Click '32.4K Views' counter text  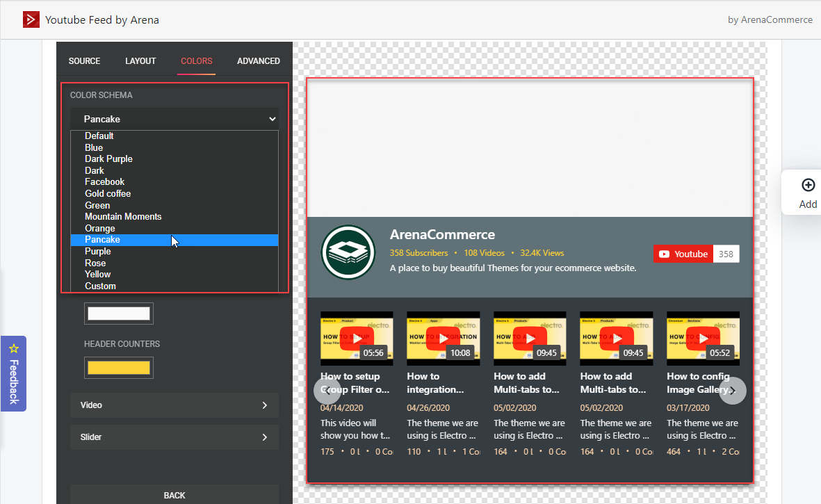click(x=542, y=253)
